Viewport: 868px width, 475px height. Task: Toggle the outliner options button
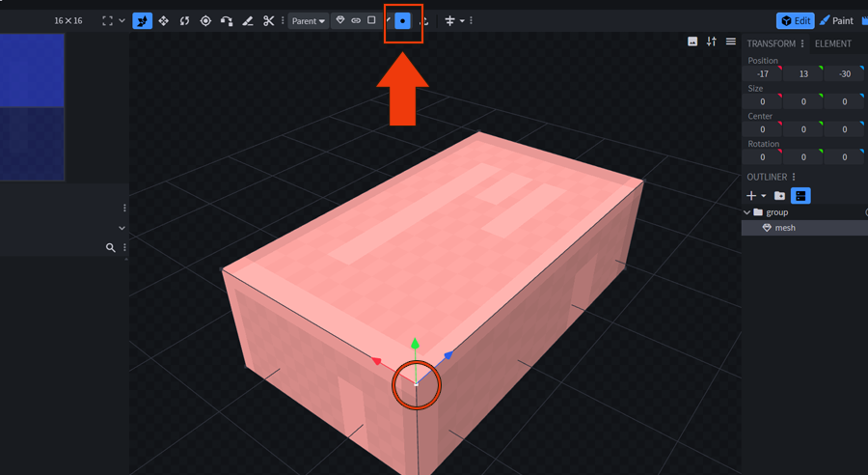[x=800, y=196]
